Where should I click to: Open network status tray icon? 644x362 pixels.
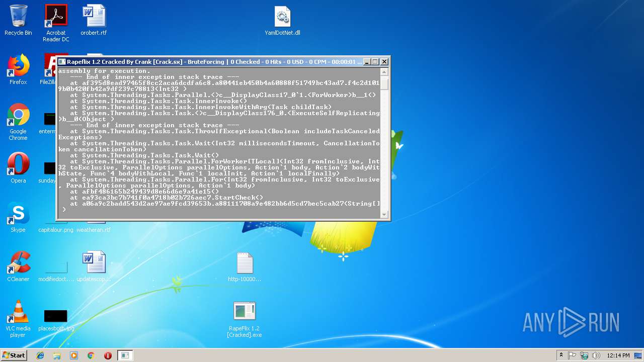coord(584,355)
